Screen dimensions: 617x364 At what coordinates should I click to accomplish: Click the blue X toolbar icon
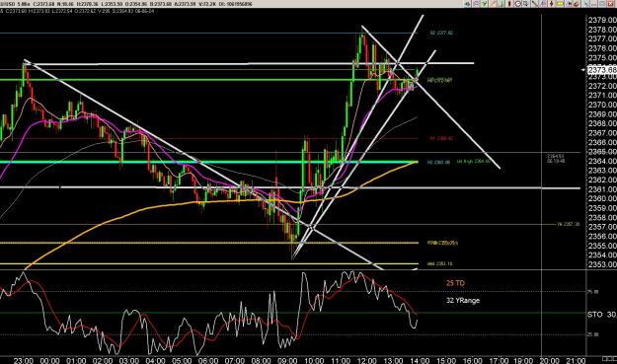pos(585,4)
